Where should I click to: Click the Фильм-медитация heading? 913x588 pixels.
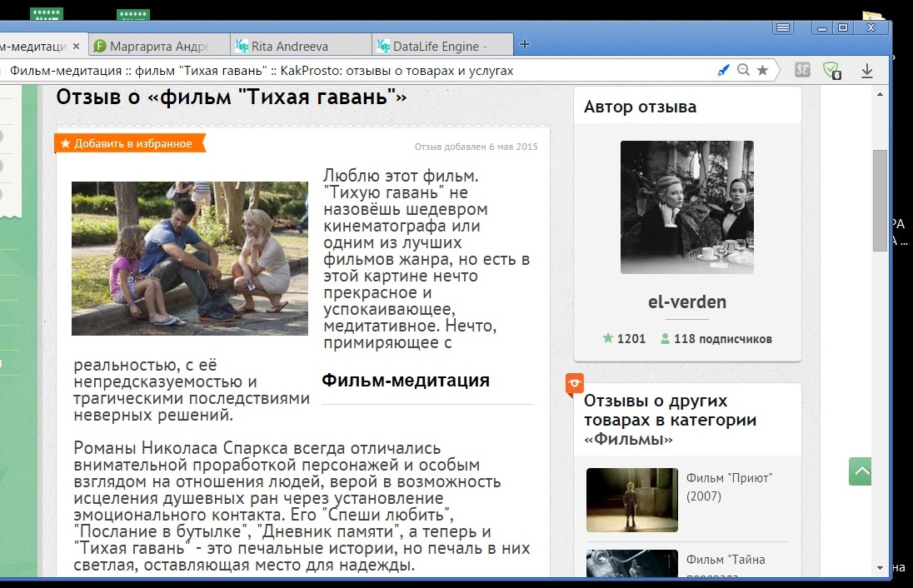406,380
